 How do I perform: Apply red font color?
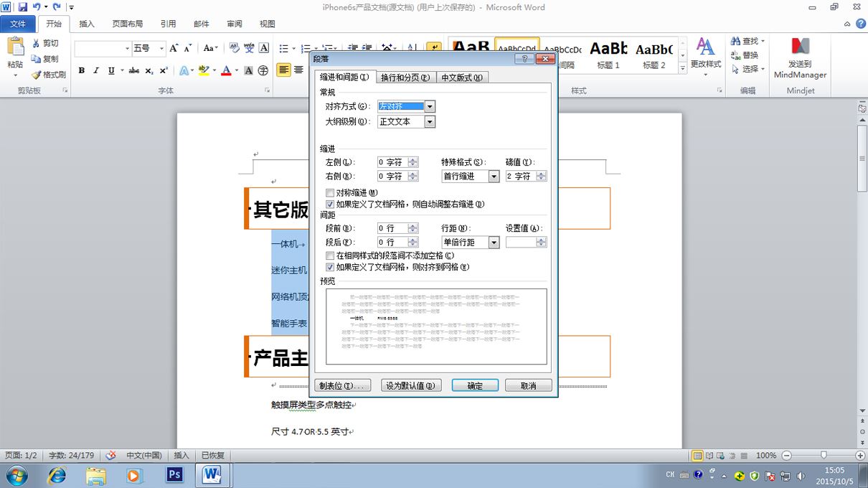[226, 70]
